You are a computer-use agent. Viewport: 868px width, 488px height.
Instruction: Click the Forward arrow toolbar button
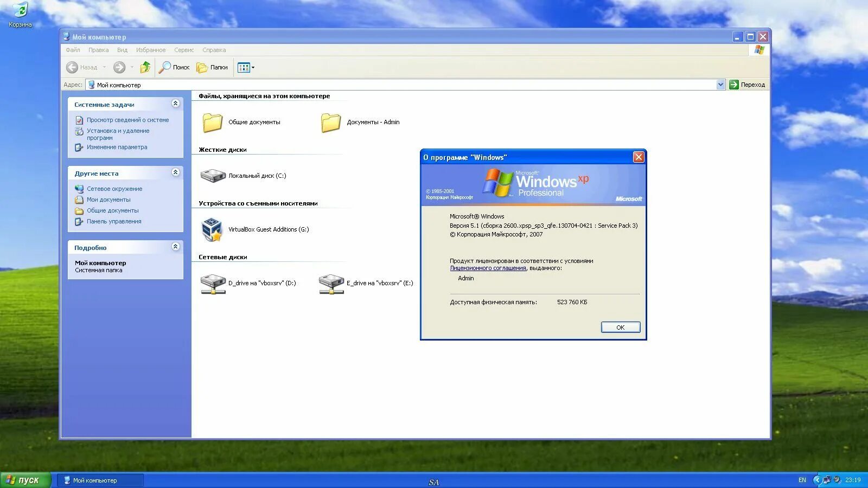click(119, 67)
